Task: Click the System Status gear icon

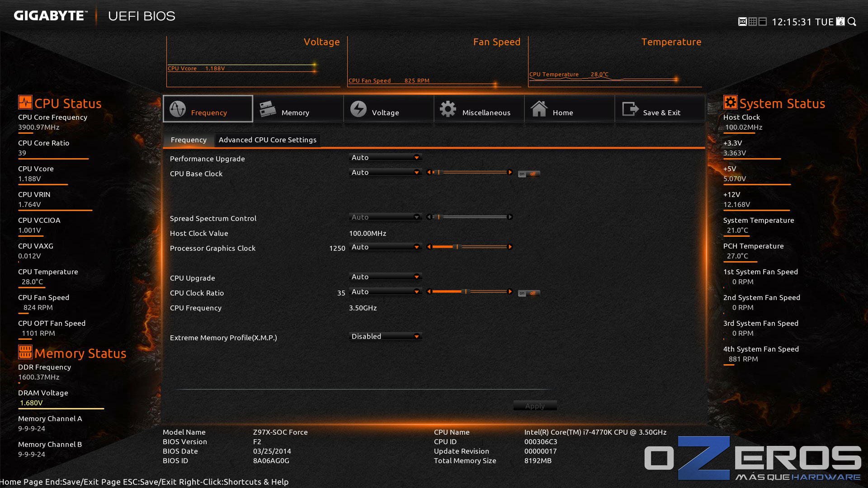Action: coord(730,102)
